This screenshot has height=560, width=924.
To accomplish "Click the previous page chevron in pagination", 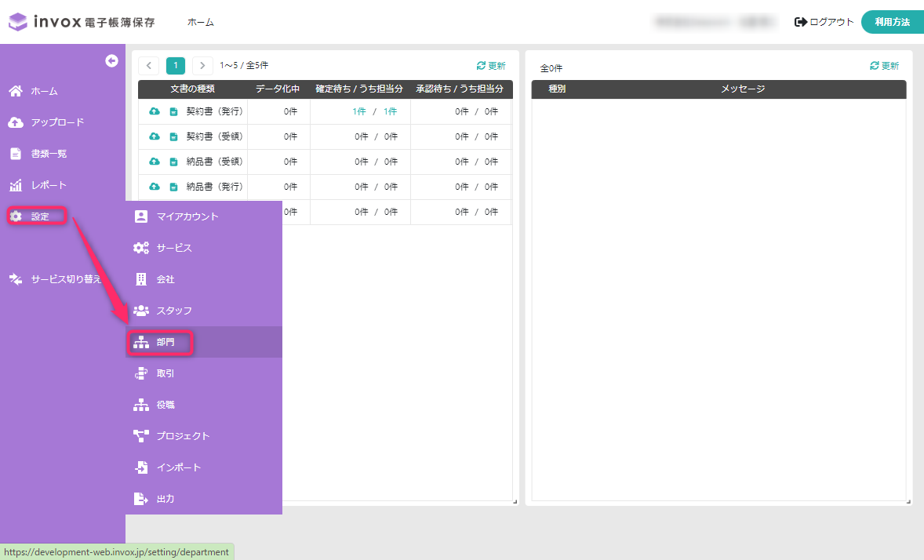I will pos(148,66).
